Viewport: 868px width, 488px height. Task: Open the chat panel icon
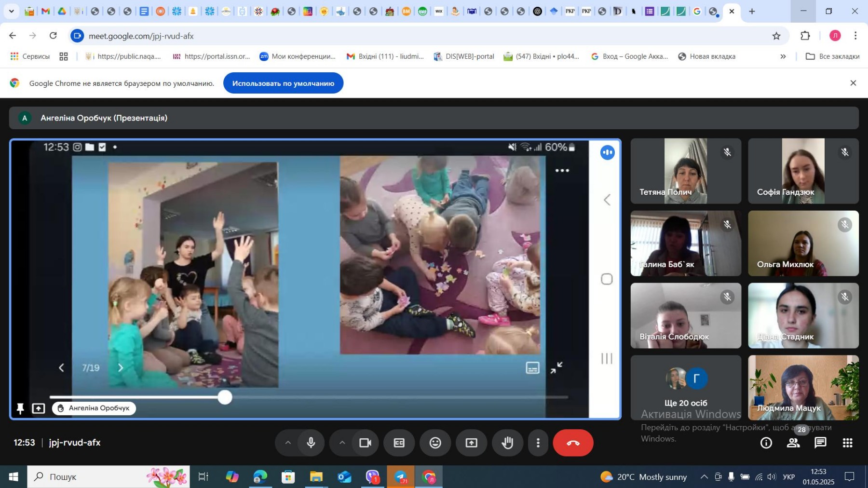[x=820, y=443]
